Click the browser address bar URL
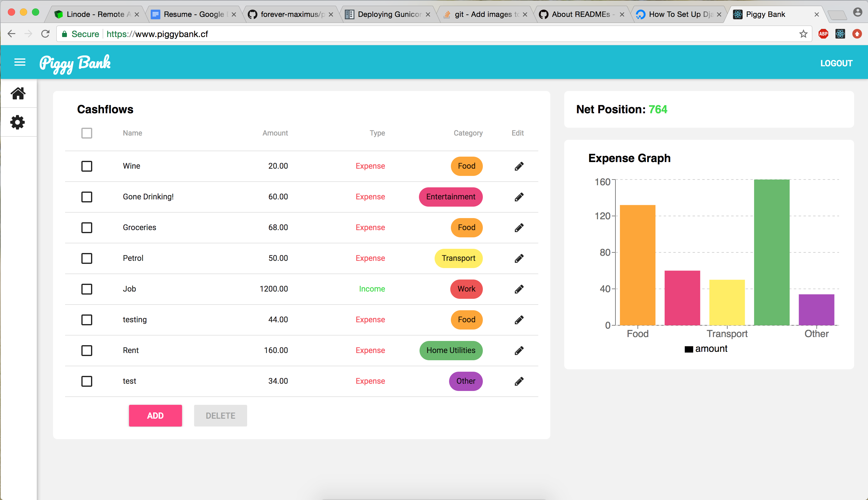868x500 pixels. [x=157, y=34]
